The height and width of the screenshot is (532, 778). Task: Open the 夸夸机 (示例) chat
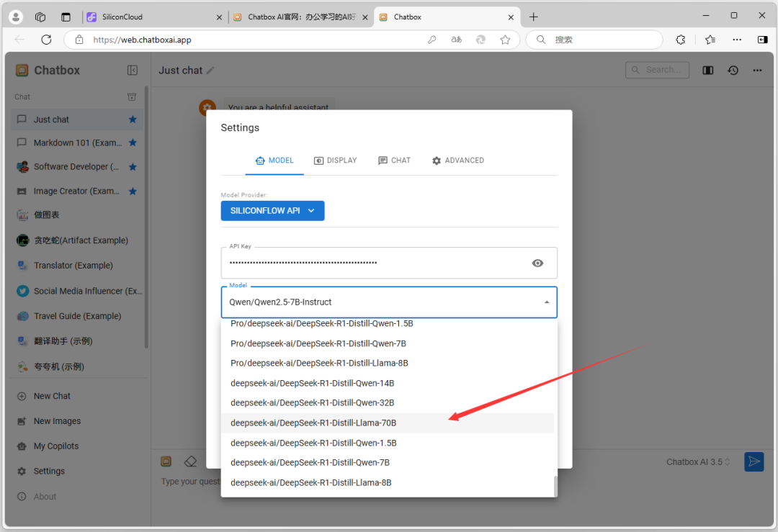(x=77, y=367)
